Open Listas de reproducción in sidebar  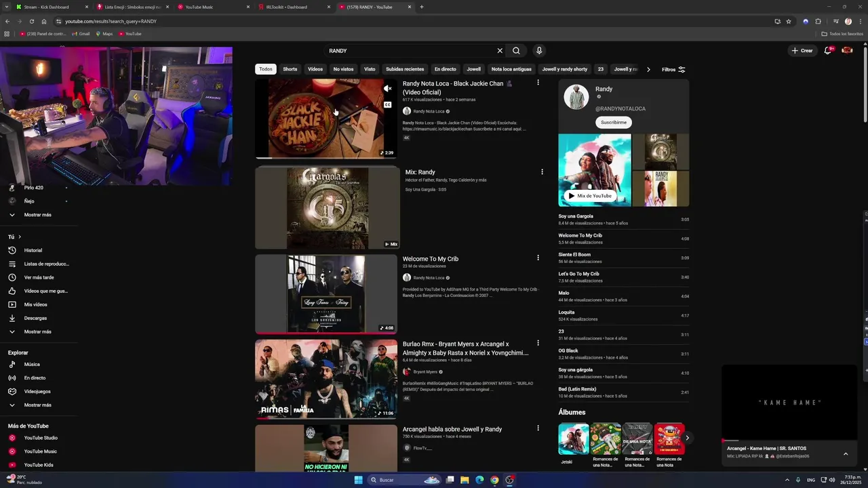click(x=38, y=264)
